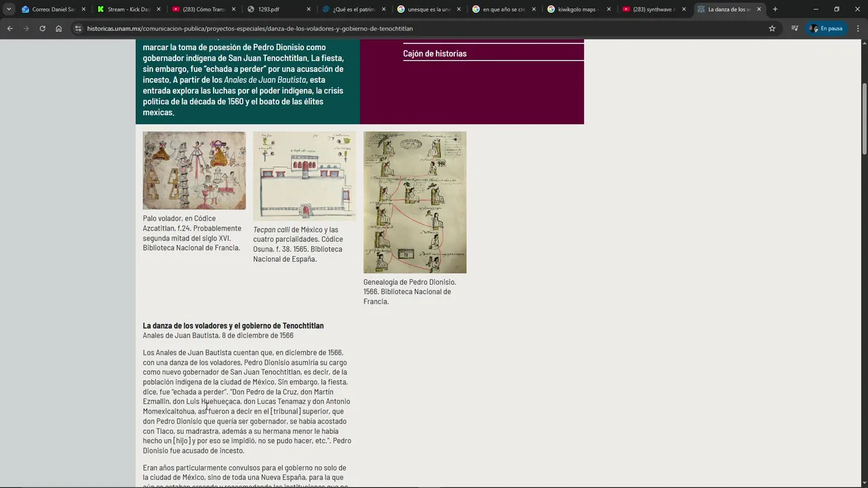Go forward in browser history
868x488 pixels.
coord(26,28)
